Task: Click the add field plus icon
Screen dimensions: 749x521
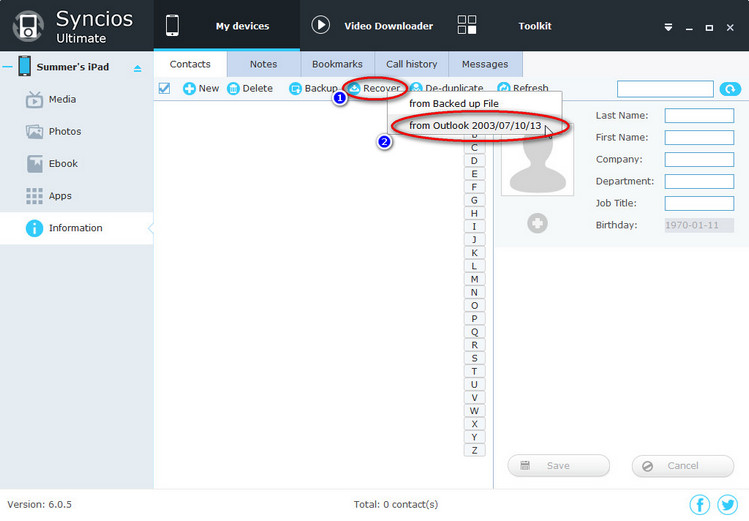Action: (x=537, y=223)
